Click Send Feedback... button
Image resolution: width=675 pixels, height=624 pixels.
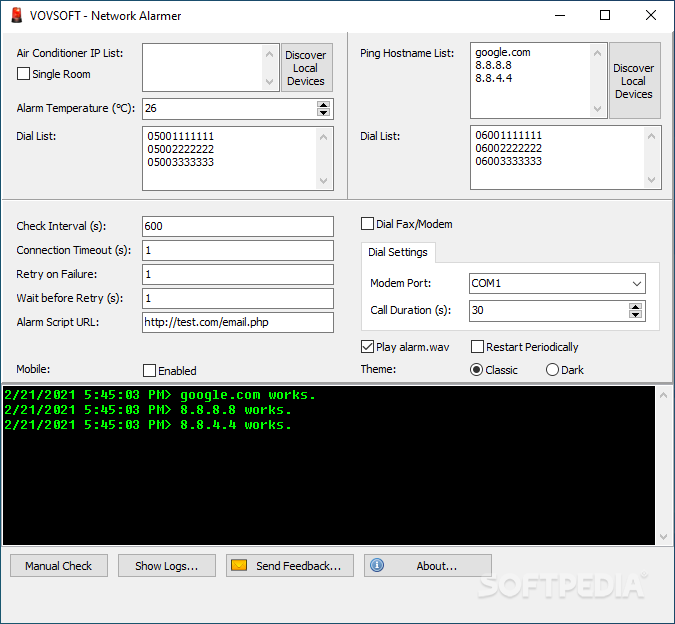(290, 565)
